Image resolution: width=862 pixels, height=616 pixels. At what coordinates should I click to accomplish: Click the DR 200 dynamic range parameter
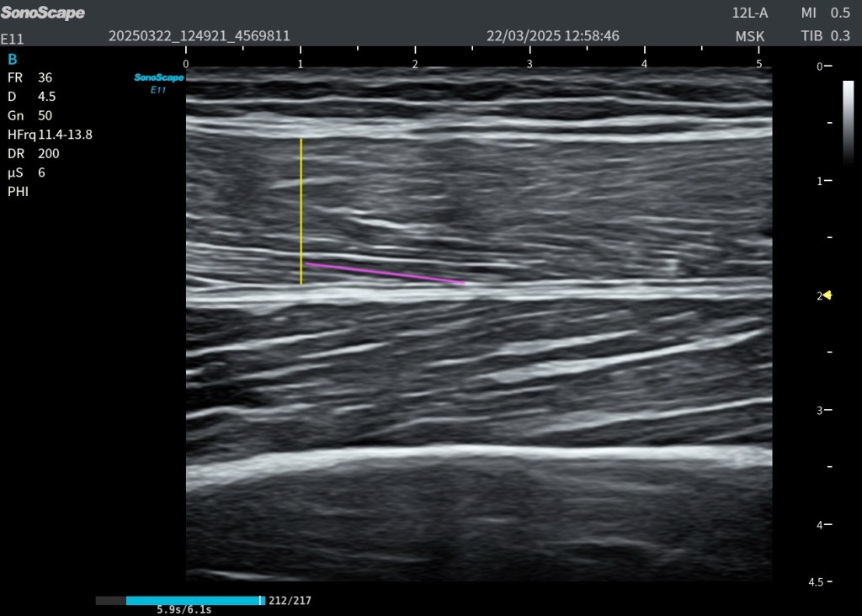coord(33,154)
